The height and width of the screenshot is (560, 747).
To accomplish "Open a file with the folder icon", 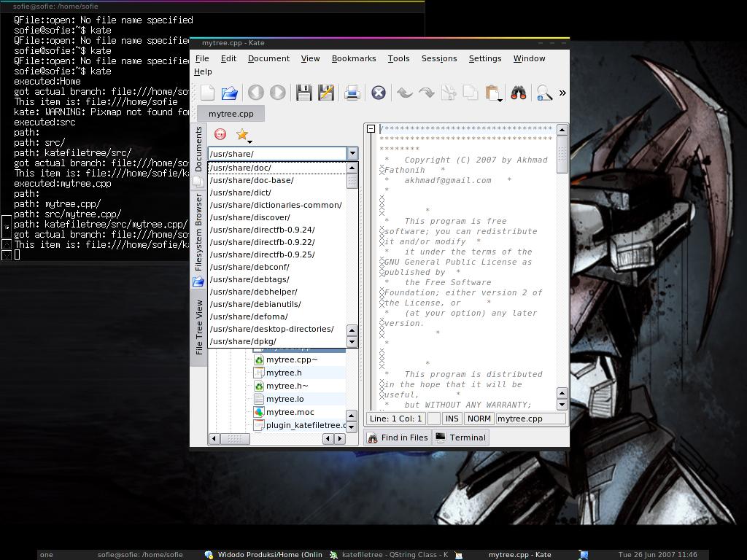I will point(230,93).
